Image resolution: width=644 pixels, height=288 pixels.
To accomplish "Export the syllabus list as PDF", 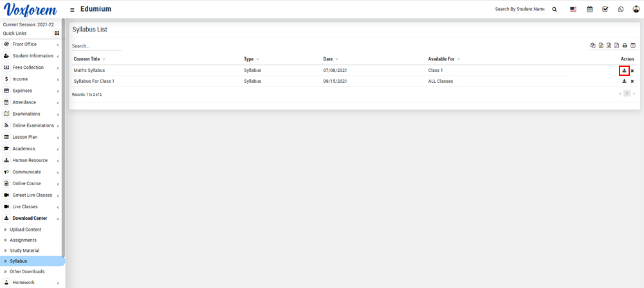I will pos(616,46).
